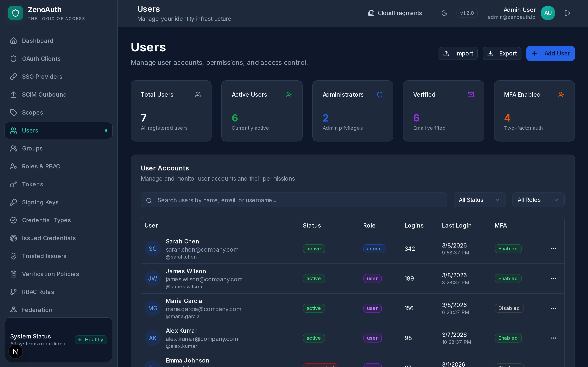Switch to the Users section
Image resolution: width=588 pixels, height=367 pixels.
point(30,130)
